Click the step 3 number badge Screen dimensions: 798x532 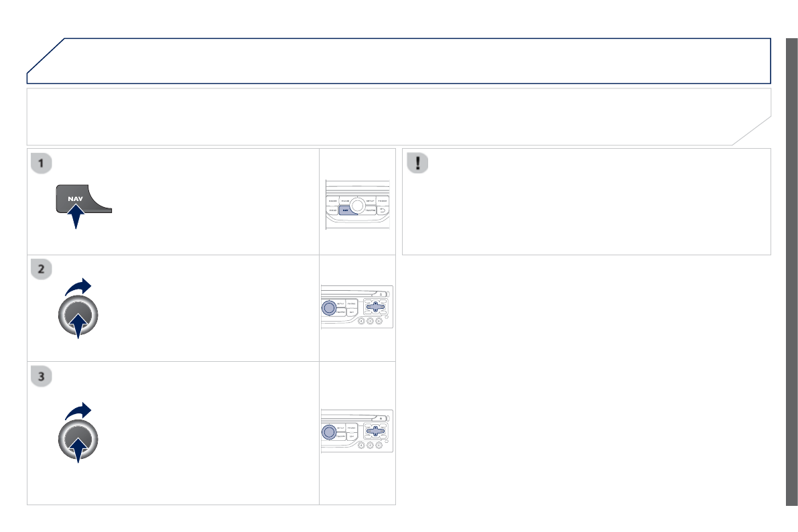42,377
